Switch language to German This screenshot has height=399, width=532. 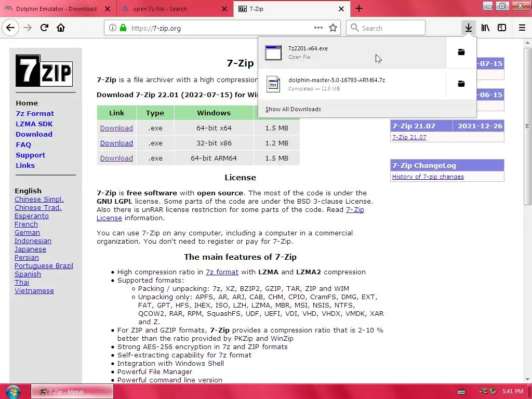pyautogui.click(x=27, y=232)
